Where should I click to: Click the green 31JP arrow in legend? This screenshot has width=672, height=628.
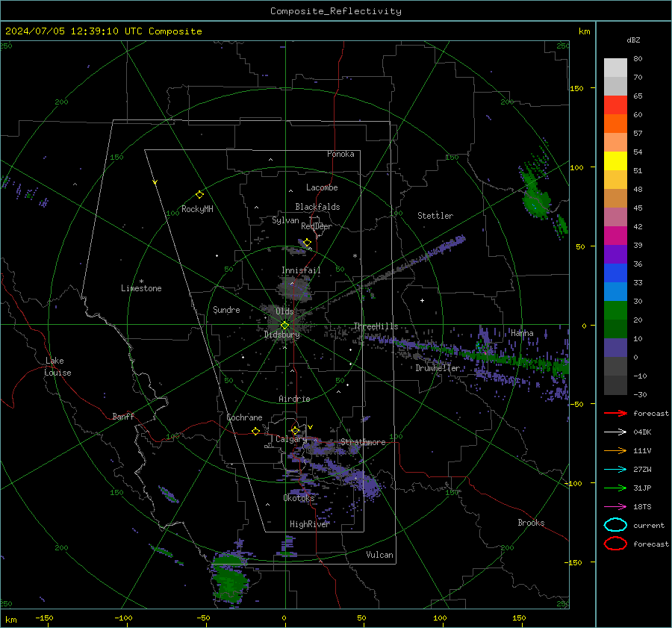pyautogui.click(x=615, y=488)
